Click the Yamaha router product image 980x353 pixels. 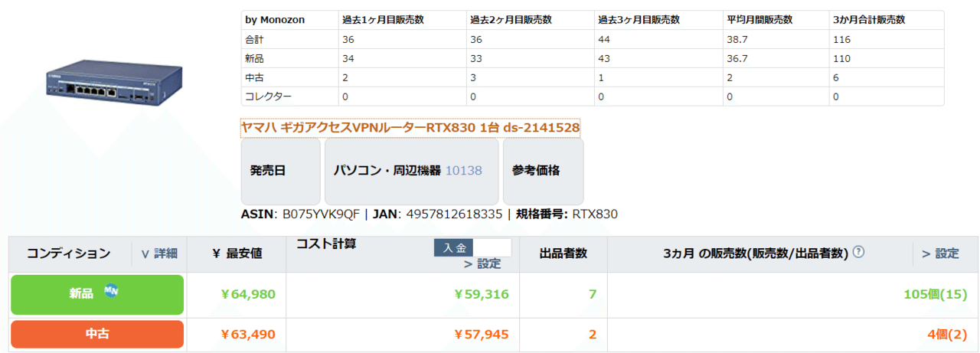click(x=115, y=82)
